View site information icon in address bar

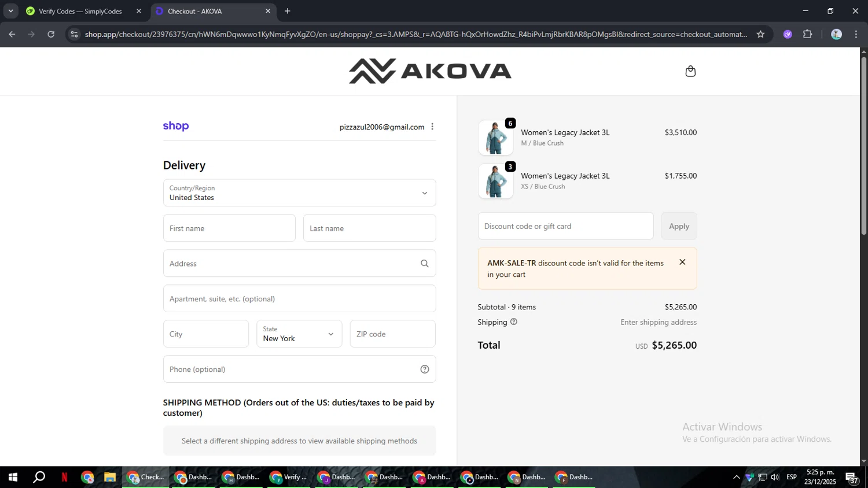pos(74,34)
